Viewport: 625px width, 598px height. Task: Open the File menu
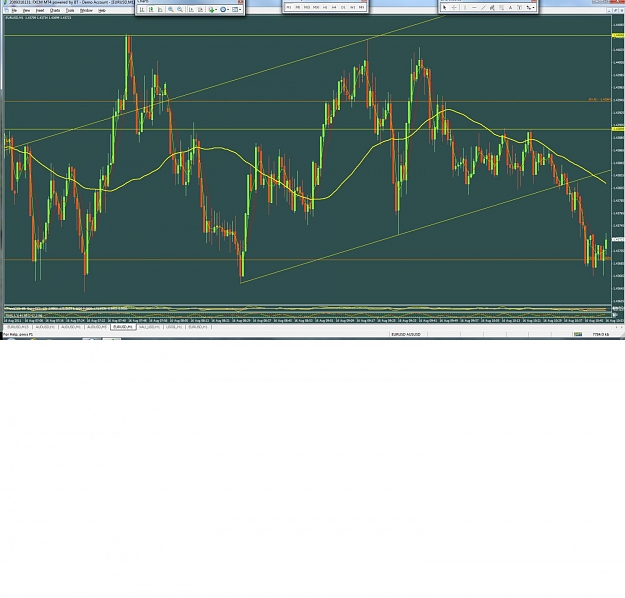pyautogui.click(x=14, y=10)
